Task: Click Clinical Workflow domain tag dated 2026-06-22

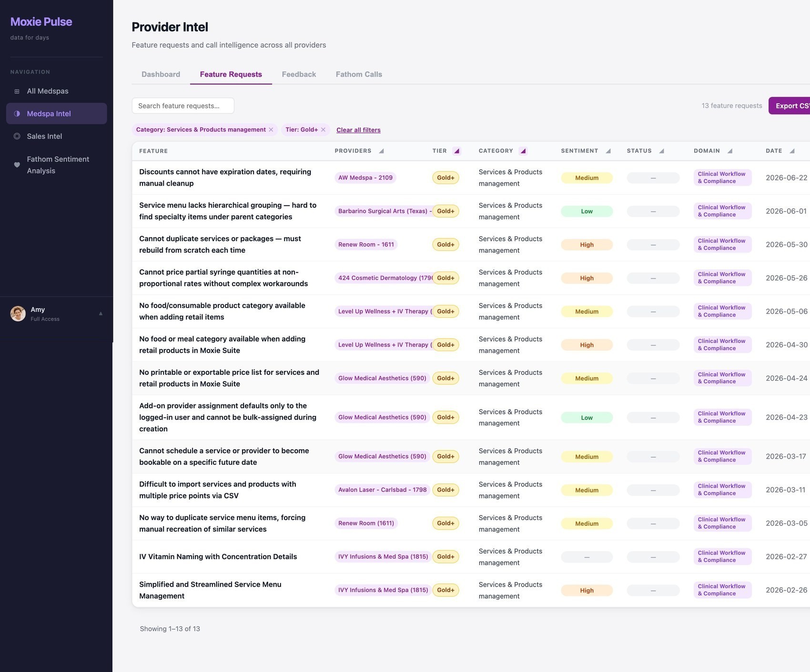Action: pos(722,178)
